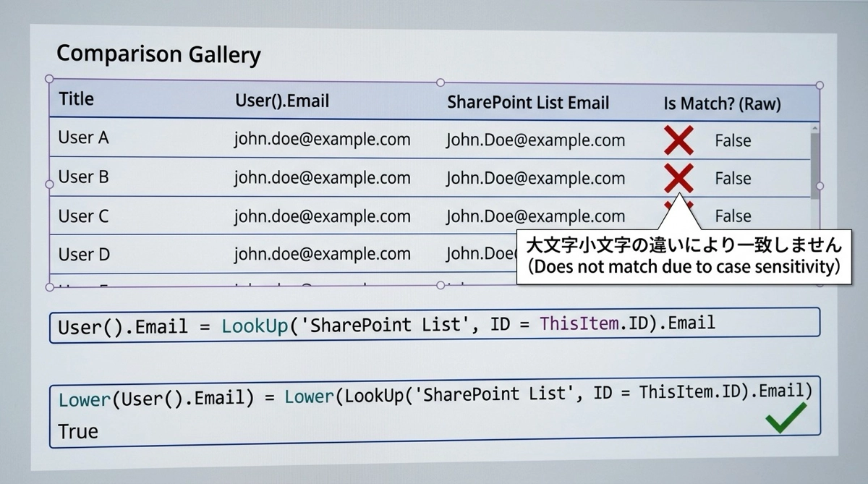Click the User().Email = LookUp formula box
The width and height of the screenshot is (868, 484).
(x=434, y=324)
